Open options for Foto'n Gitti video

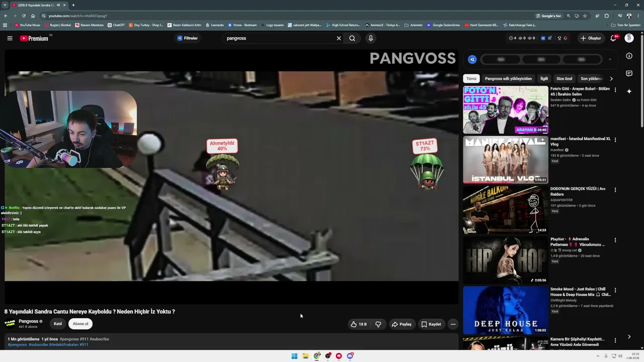[x=615, y=90]
